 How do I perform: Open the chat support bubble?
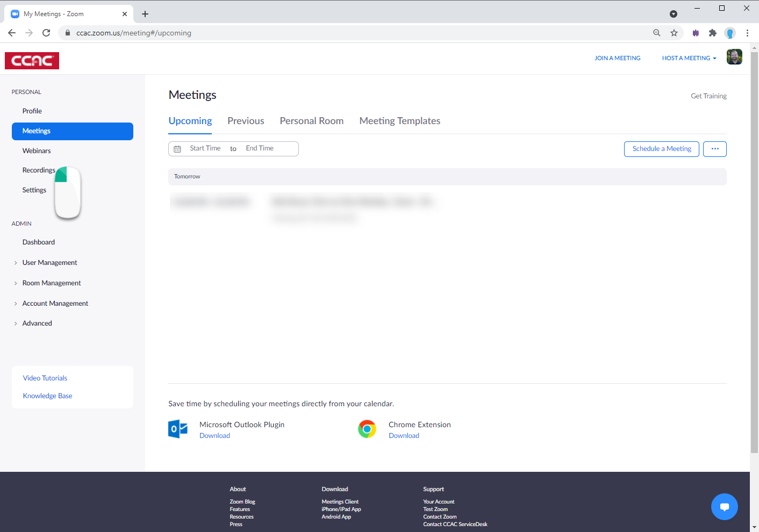(725, 506)
